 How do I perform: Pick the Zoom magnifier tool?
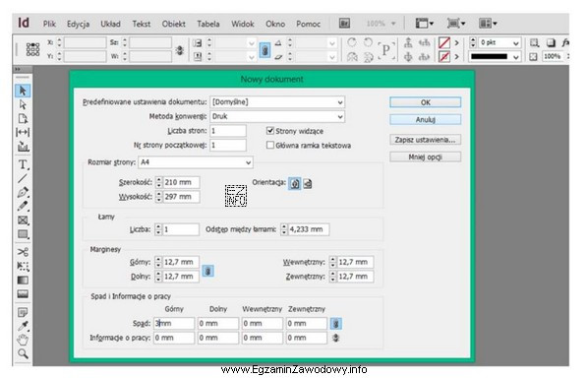(x=23, y=353)
